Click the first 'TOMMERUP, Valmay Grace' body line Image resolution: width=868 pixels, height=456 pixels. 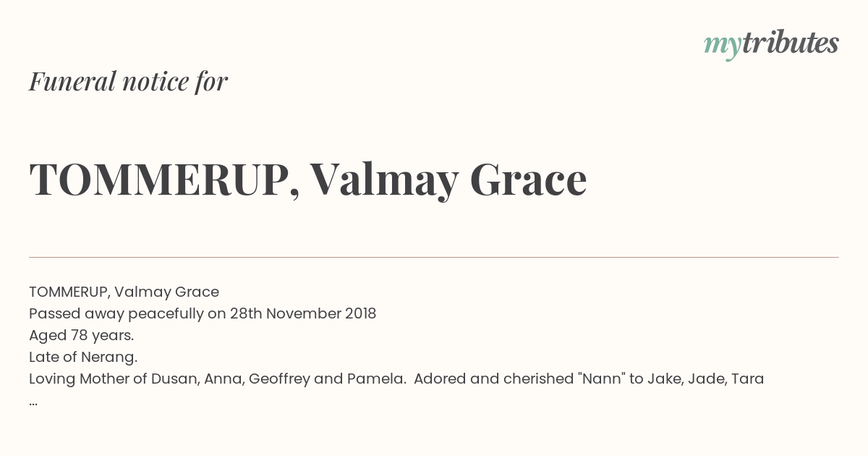click(x=124, y=292)
